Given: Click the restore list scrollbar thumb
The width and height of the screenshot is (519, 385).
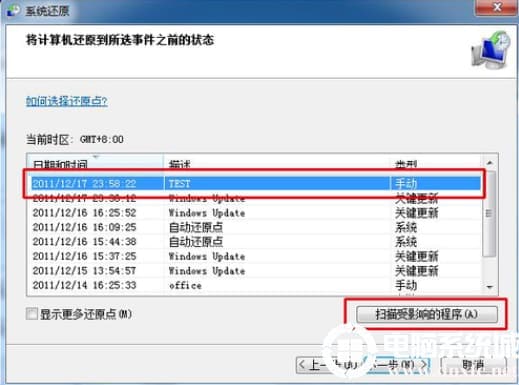Looking at the screenshot, I should 489,213.
